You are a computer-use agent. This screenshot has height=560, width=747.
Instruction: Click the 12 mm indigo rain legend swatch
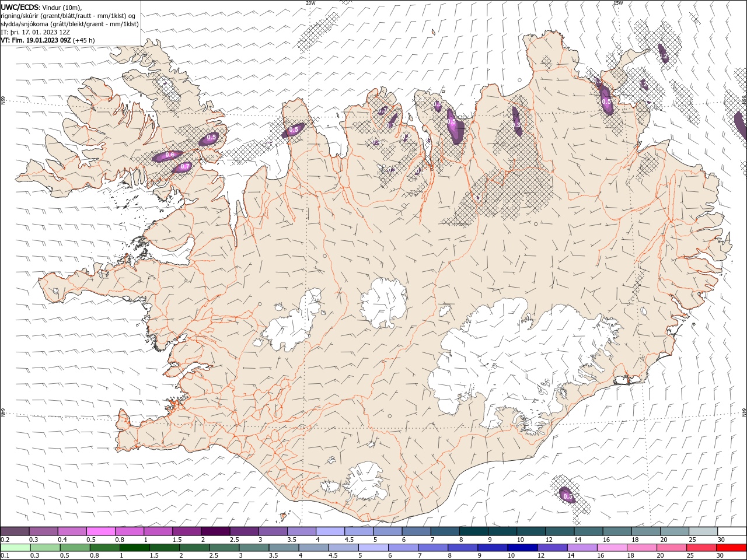coord(552,548)
